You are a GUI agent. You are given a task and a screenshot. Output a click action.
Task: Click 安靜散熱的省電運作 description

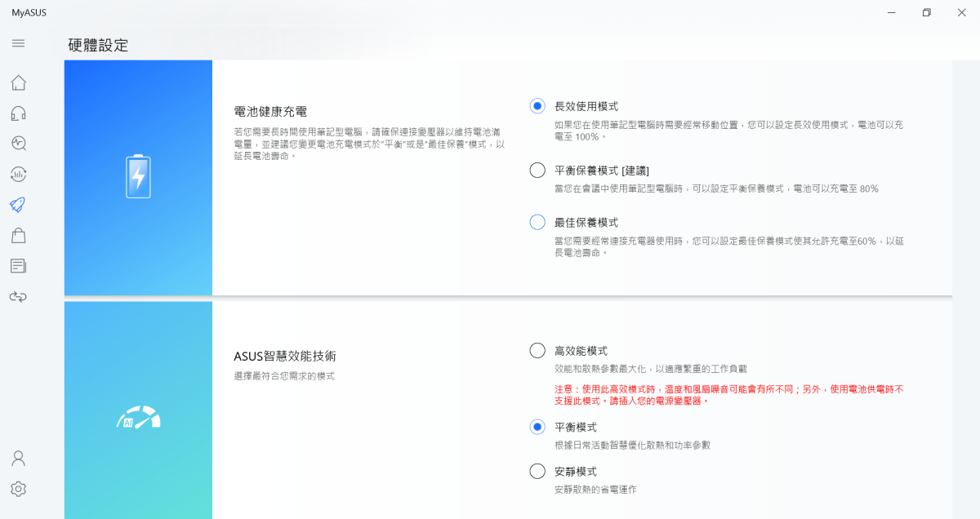point(595,490)
